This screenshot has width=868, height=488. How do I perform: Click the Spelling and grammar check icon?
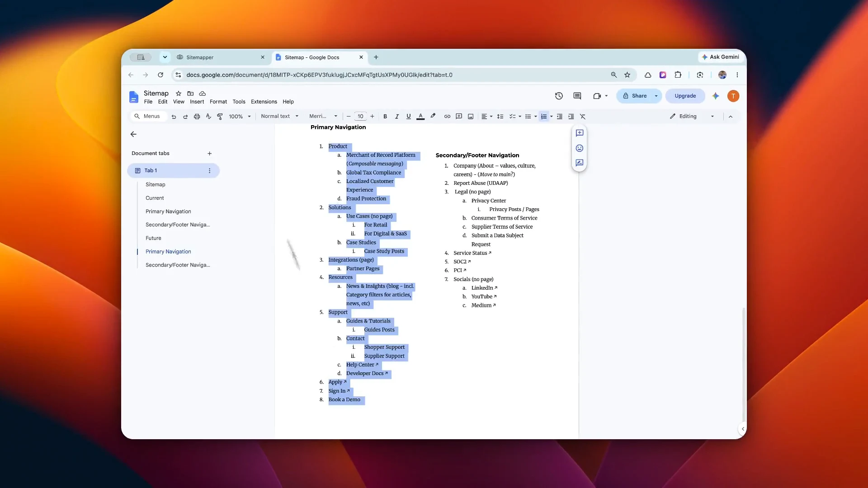point(208,117)
